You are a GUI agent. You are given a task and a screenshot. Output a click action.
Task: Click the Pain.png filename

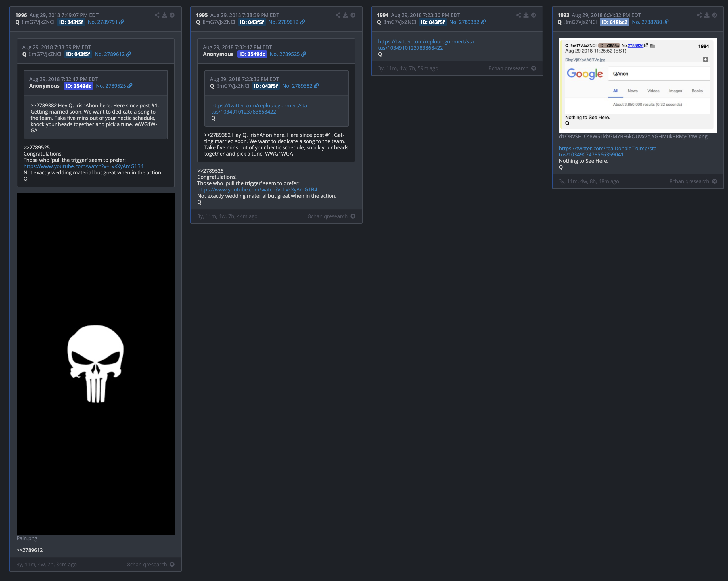point(27,538)
